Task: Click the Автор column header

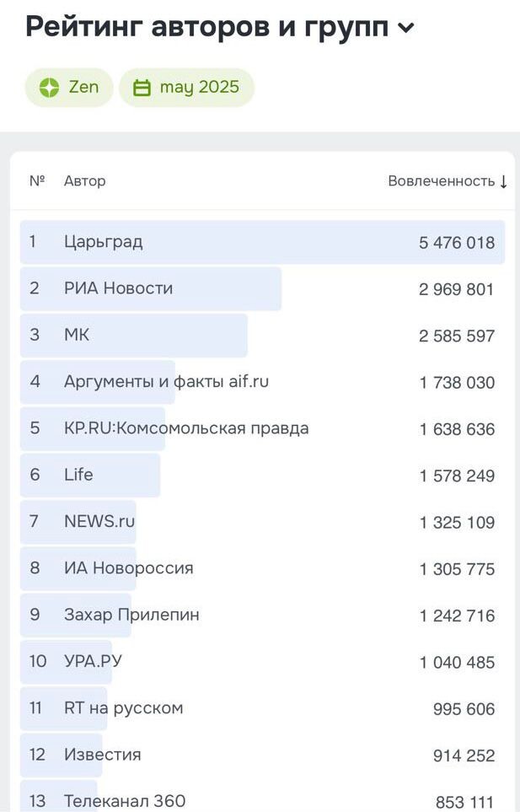Action: 85,181
